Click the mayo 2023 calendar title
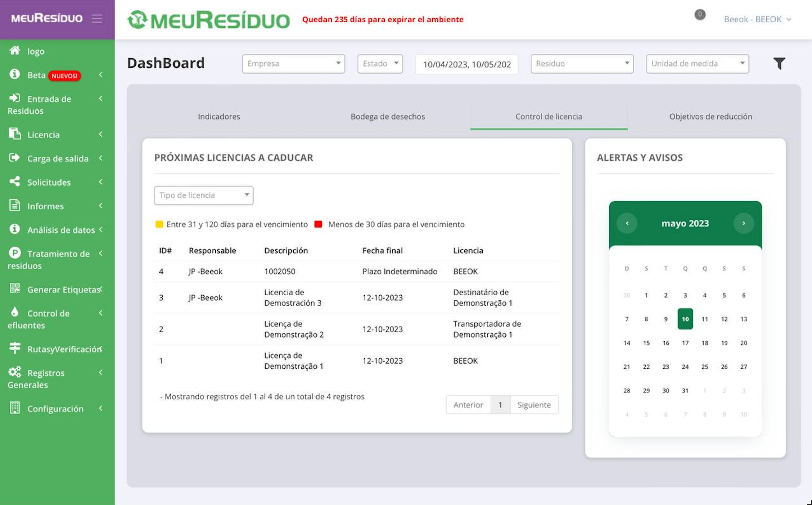 [685, 223]
